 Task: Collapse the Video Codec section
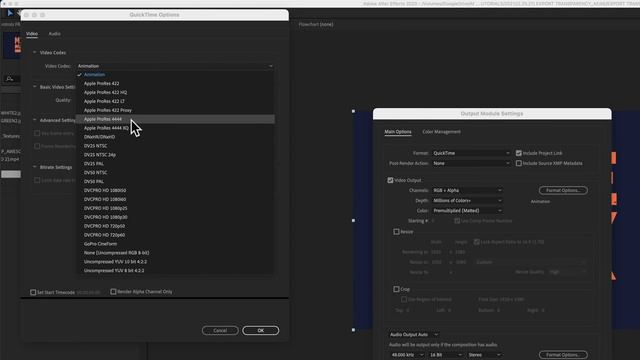[x=34, y=53]
